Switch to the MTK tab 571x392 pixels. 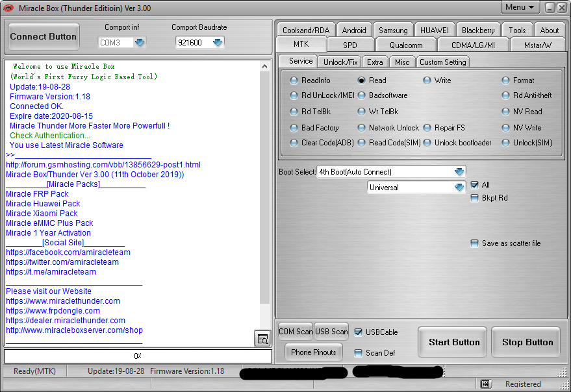point(301,44)
